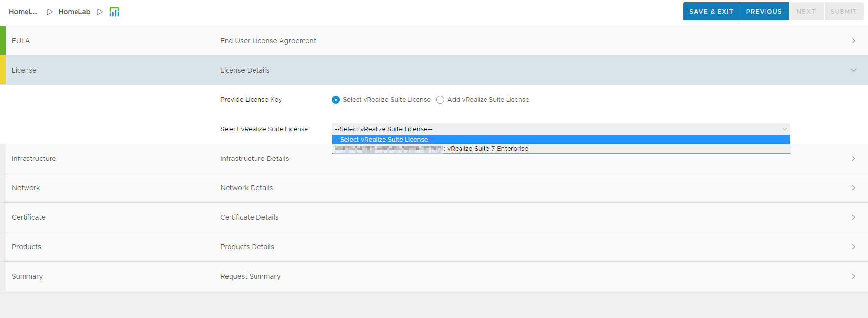This screenshot has height=318, width=868.
Task: Click the Save & Exit button
Action: (x=711, y=11)
